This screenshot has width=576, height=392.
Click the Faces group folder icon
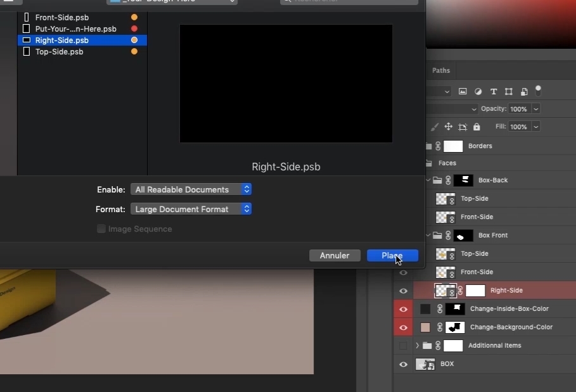pos(429,163)
